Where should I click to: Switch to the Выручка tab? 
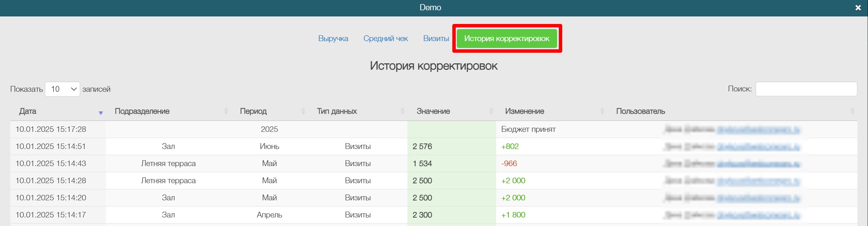tap(333, 38)
